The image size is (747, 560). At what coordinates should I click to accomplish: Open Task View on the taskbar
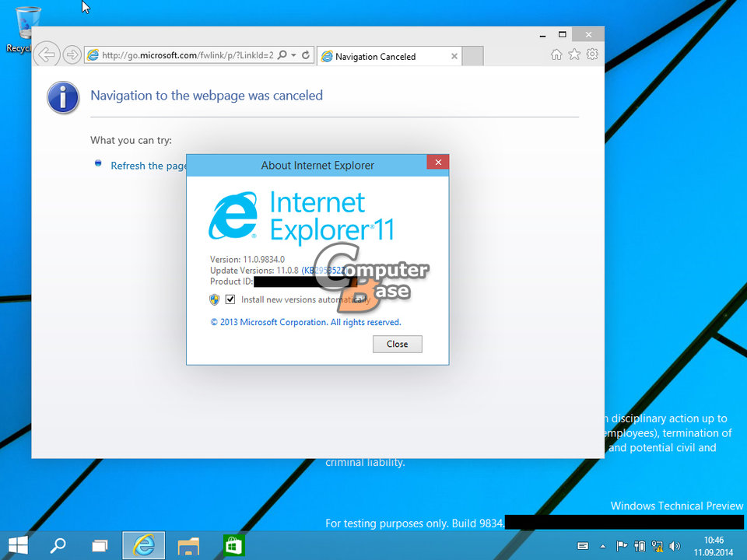tap(100, 545)
